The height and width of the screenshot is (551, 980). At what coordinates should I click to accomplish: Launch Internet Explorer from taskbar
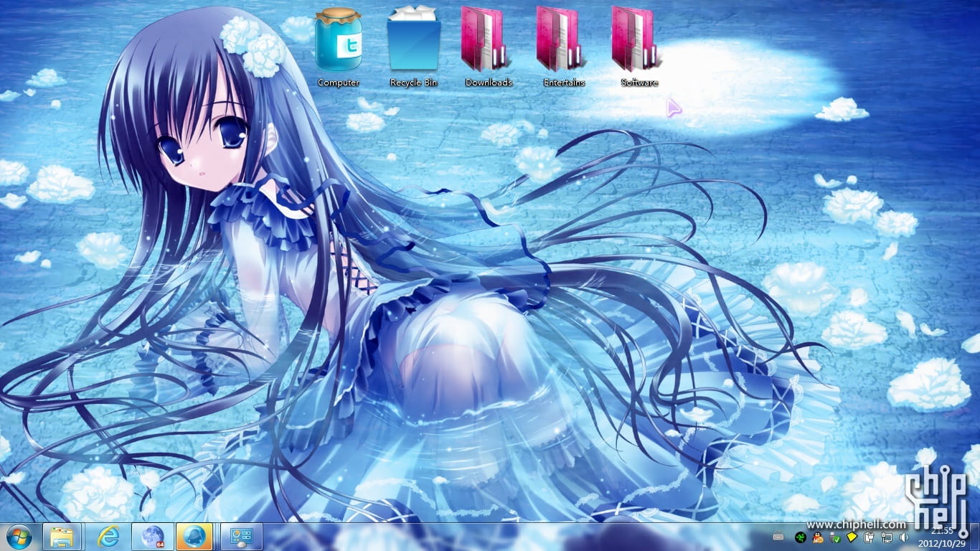point(108,537)
